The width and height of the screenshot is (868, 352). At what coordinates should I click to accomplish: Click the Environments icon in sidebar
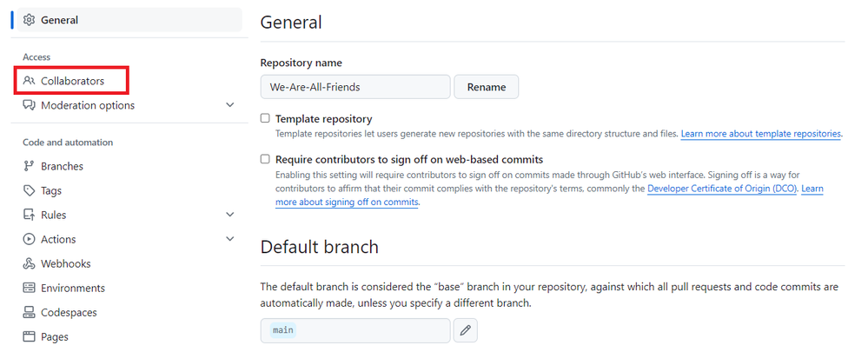[30, 288]
